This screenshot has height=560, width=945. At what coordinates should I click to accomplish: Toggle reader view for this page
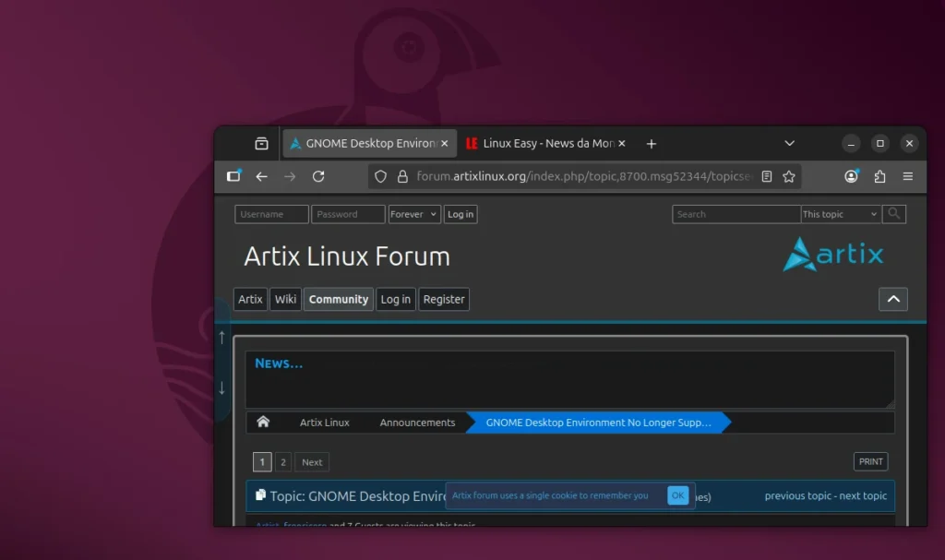pos(766,176)
